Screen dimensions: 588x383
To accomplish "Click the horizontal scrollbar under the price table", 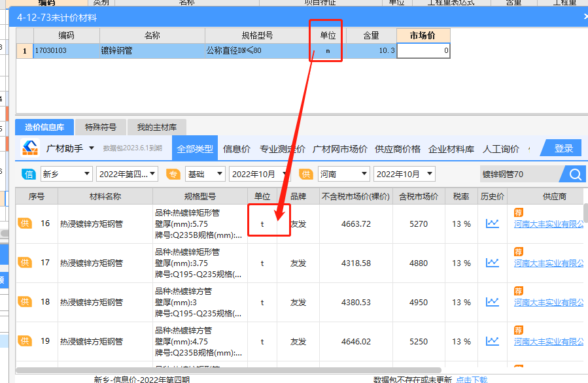I will (228, 371).
